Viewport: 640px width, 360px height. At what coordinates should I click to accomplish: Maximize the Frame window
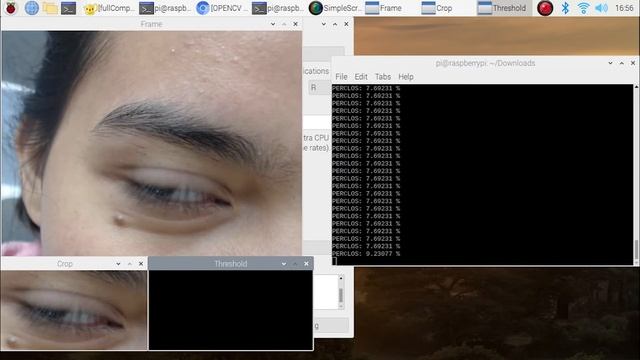coord(284,24)
